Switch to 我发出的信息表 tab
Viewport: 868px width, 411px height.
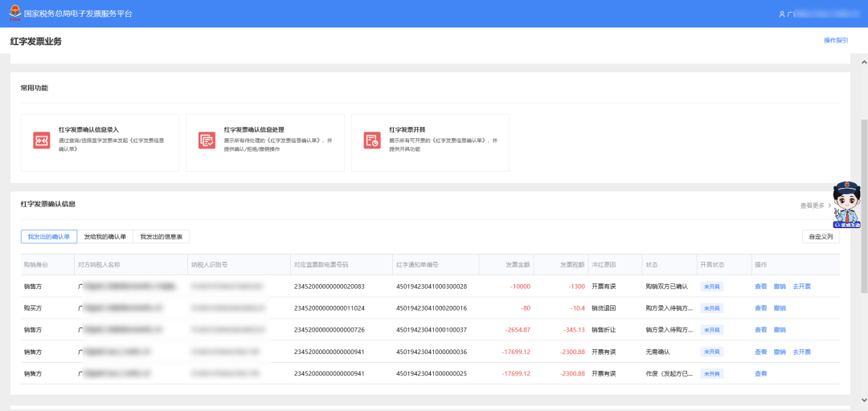tap(161, 237)
